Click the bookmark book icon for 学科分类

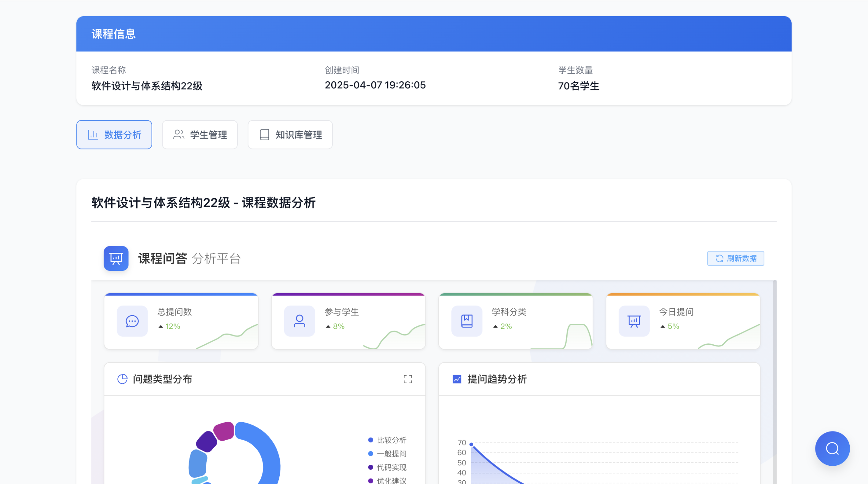(467, 321)
